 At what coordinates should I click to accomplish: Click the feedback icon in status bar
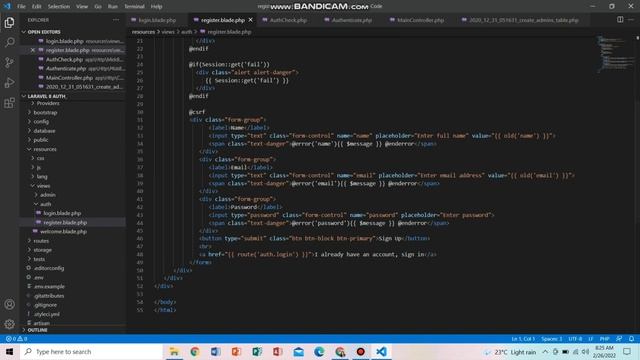point(619,339)
